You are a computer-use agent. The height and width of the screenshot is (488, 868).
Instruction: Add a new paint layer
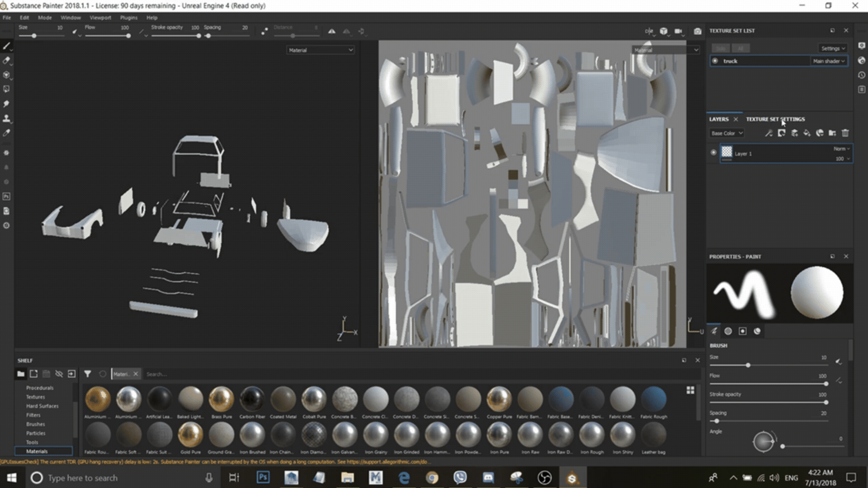[x=794, y=133]
